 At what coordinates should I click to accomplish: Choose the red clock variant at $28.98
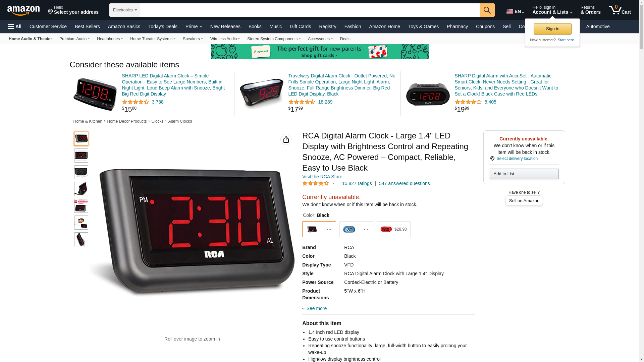(393, 229)
